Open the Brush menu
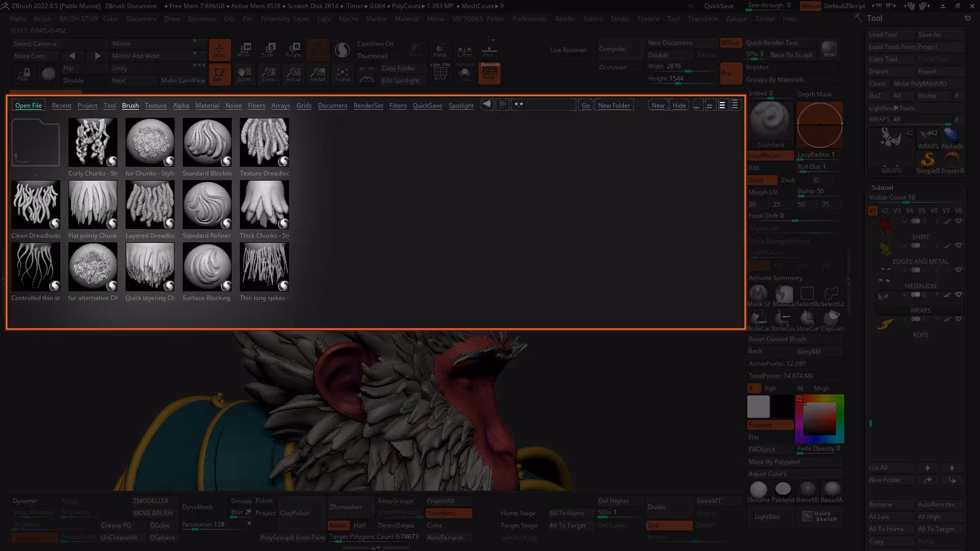Image resolution: width=980 pixels, height=551 pixels. tap(42, 19)
